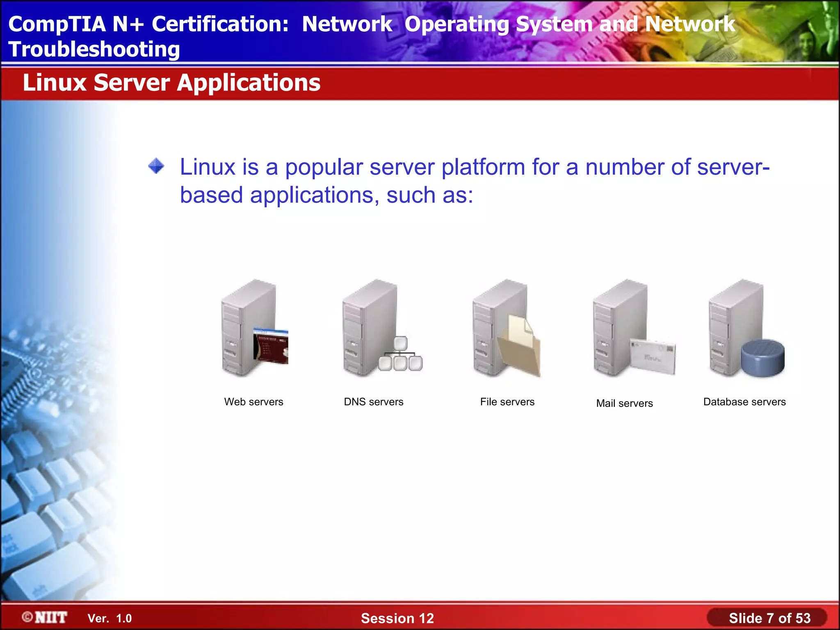This screenshot has width=840, height=630.
Task: Click the "Web servers" label
Action: pyautogui.click(x=253, y=402)
